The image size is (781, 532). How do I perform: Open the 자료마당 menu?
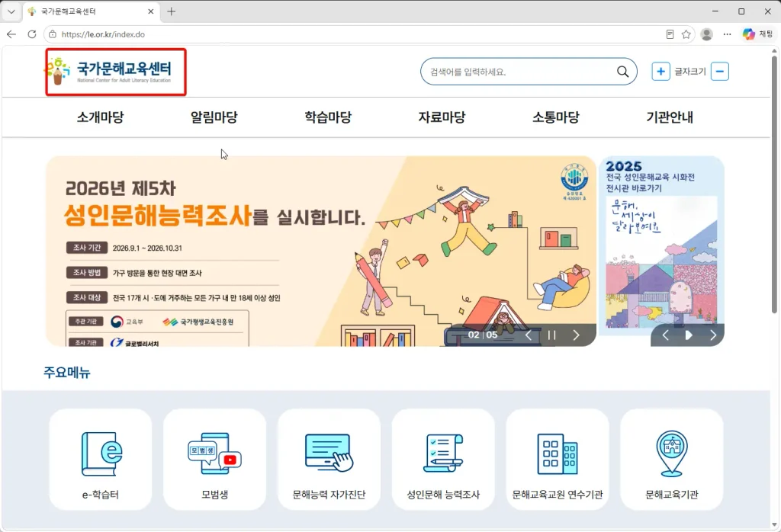point(442,117)
